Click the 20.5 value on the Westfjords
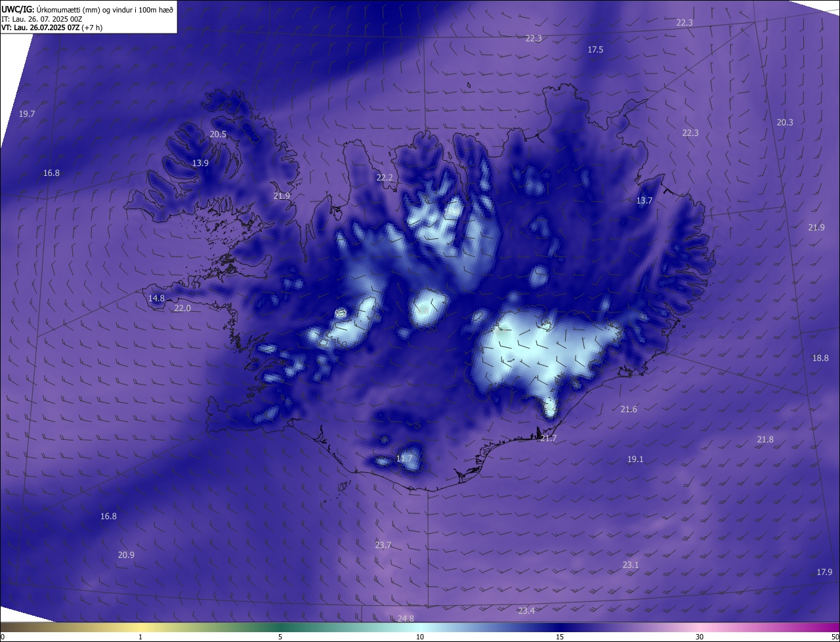 [x=218, y=134]
